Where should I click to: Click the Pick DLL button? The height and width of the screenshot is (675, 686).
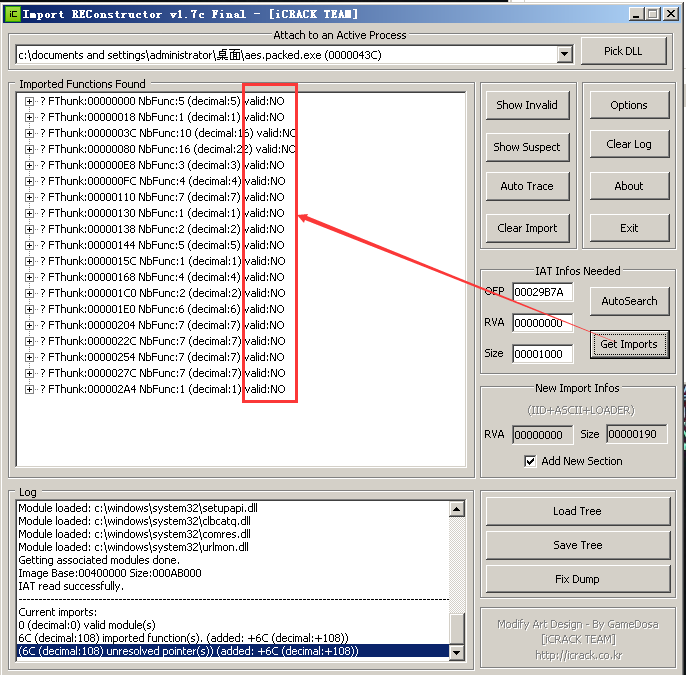click(x=623, y=51)
